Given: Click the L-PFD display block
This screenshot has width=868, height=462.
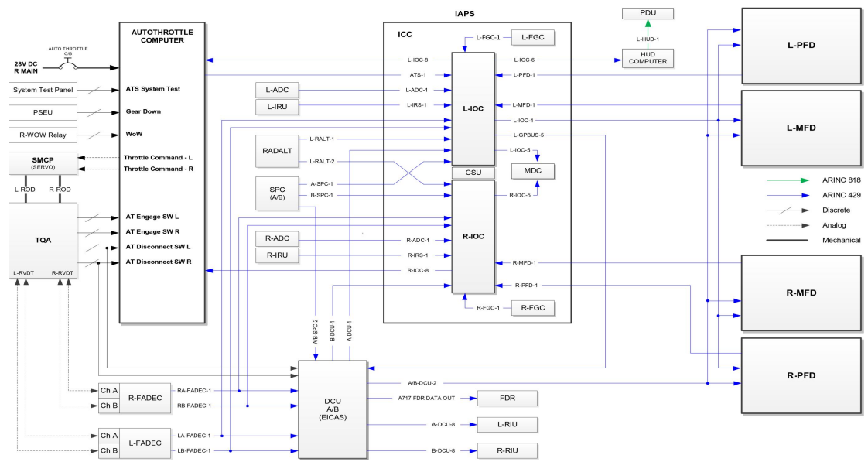Looking at the screenshot, I should pyautogui.click(x=801, y=45).
